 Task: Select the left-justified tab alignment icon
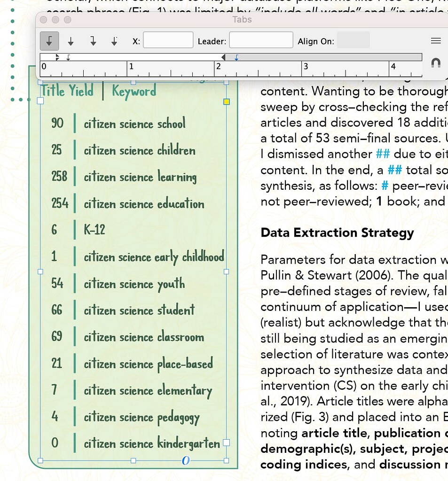tap(49, 40)
